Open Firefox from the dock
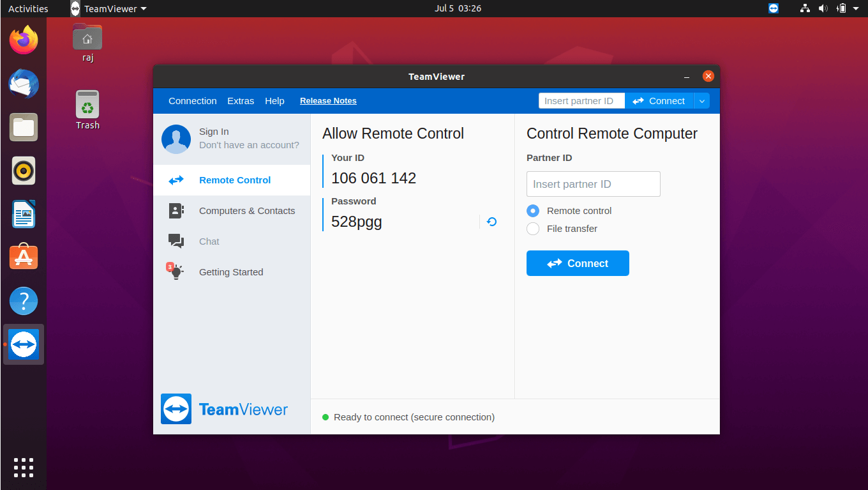The image size is (868, 490). [24, 40]
